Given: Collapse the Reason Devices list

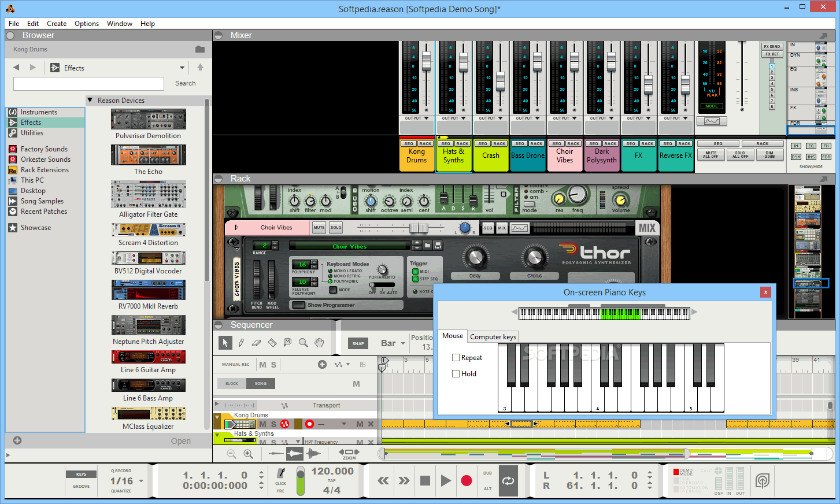Looking at the screenshot, I should 90,100.
